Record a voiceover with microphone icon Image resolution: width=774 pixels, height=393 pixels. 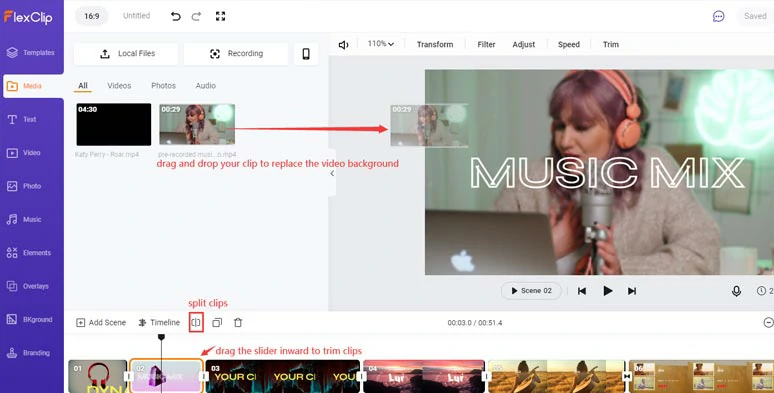click(x=736, y=291)
